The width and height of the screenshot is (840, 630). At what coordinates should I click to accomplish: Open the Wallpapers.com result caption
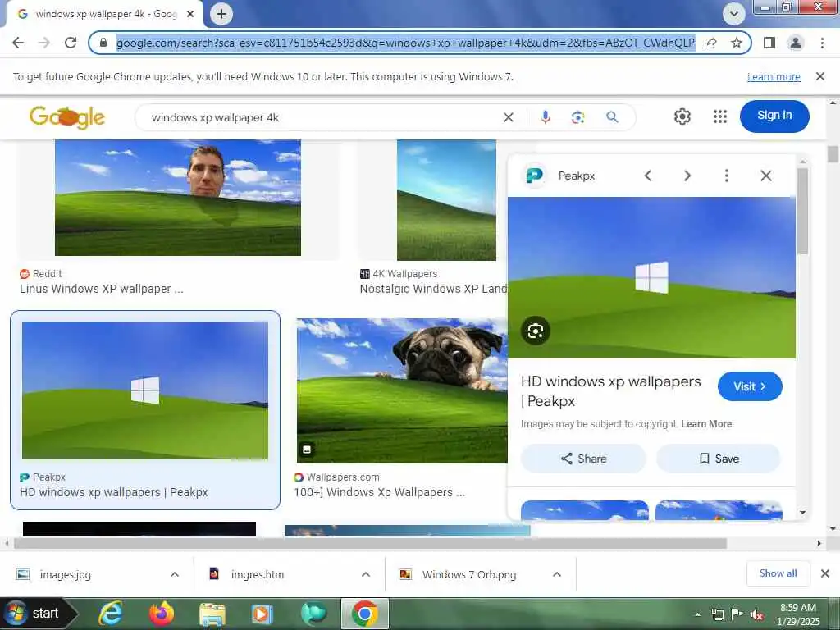pyautogui.click(x=379, y=492)
